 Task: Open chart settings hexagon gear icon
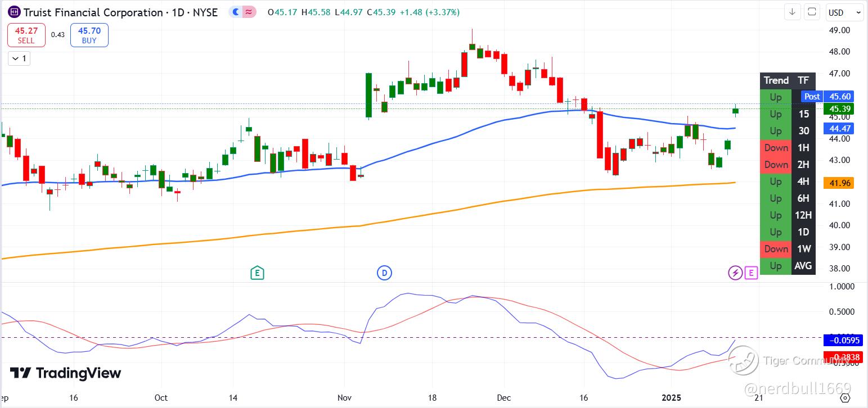click(x=845, y=398)
